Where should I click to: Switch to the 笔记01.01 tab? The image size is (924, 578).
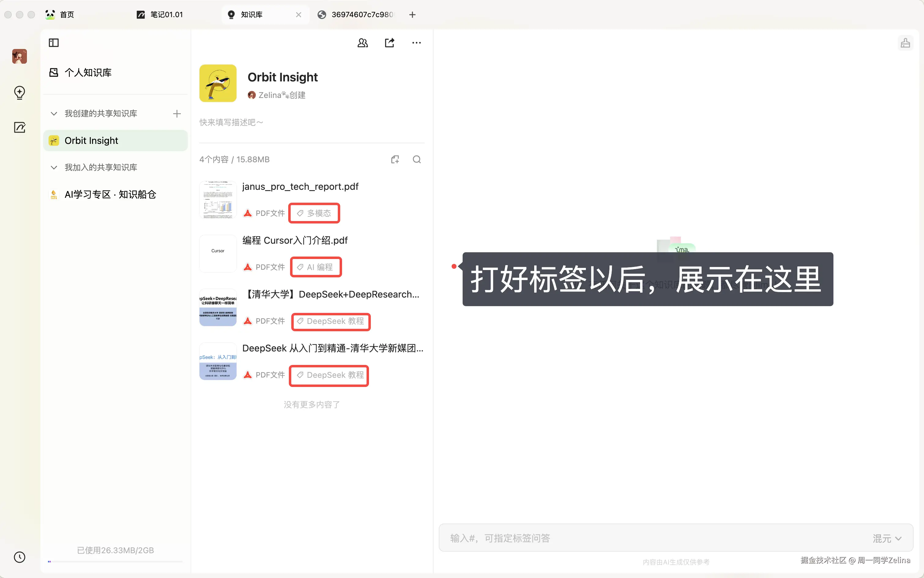pyautogui.click(x=166, y=14)
